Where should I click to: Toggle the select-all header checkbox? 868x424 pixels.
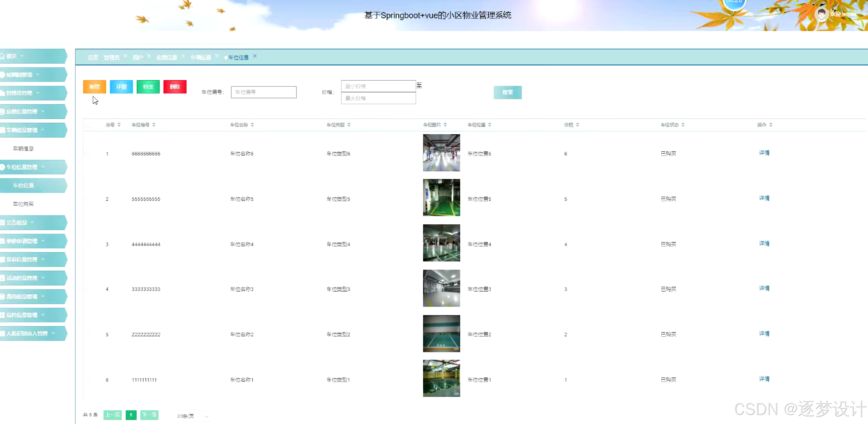(88, 125)
